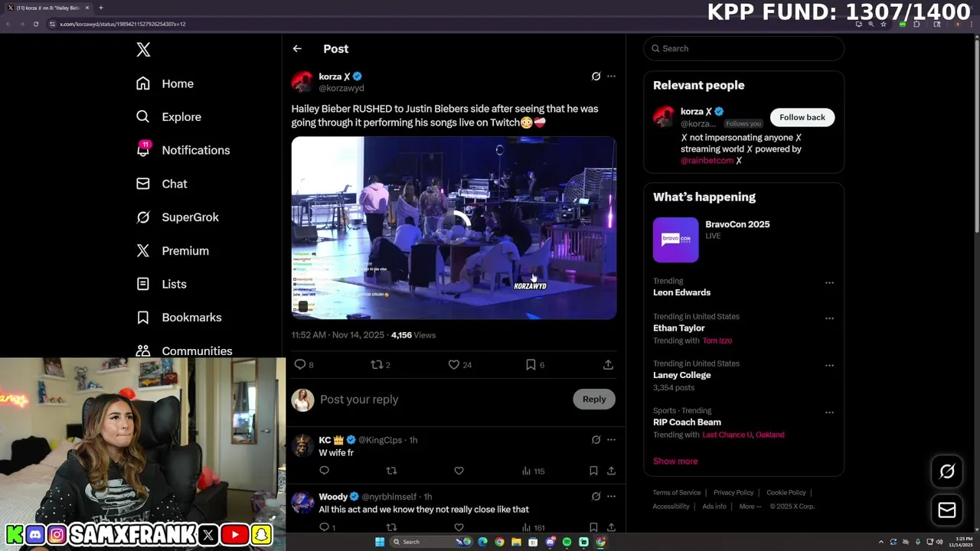Open the Leon Edwards trending topic
Image resolution: width=980 pixels, height=551 pixels.
coord(681,292)
